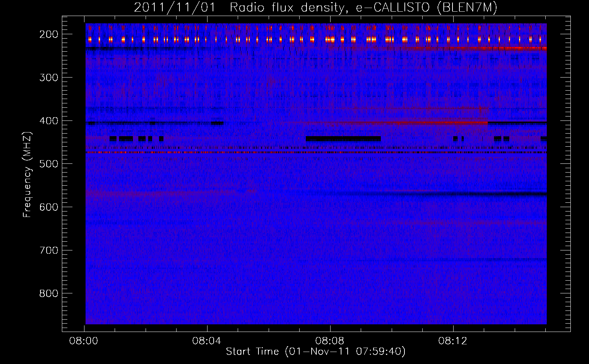Click the 700 frequency tick label

(x=49, y=250)
